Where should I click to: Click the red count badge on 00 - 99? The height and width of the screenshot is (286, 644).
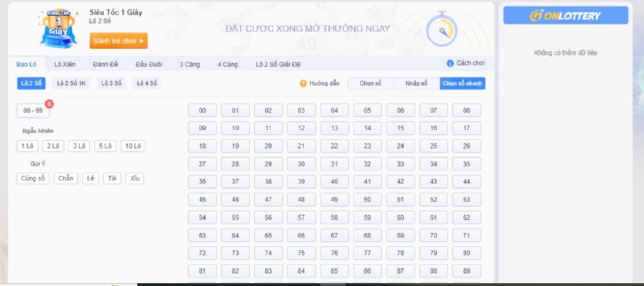tap(49, 104)
